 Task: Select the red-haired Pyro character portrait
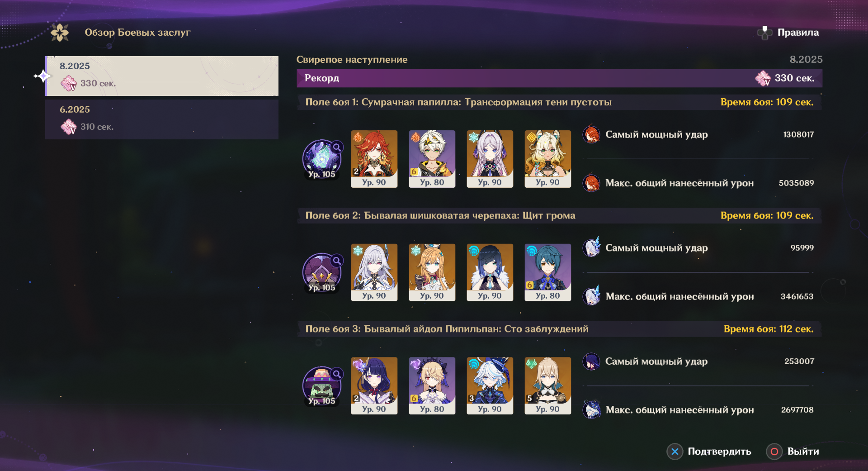pos(374,159)
